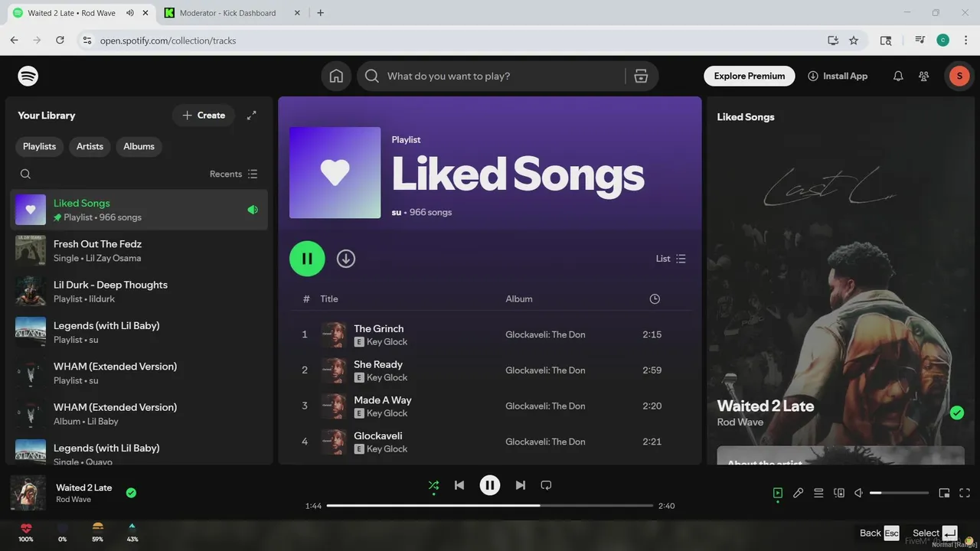Enter full screen player mode
Viewport: 980px width, 551px height.
tap(965, 493)
